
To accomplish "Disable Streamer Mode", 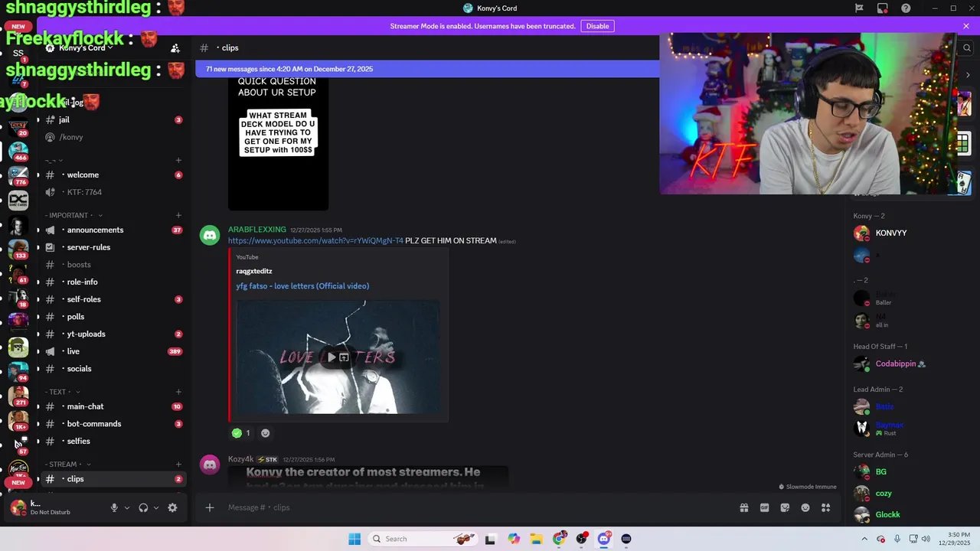I will pos(597,26).
